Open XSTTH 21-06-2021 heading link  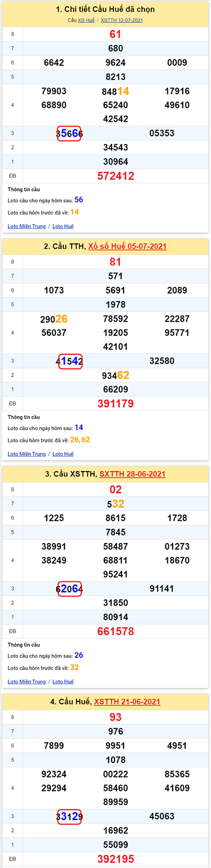pyautogui.click(x=127, y=701)
